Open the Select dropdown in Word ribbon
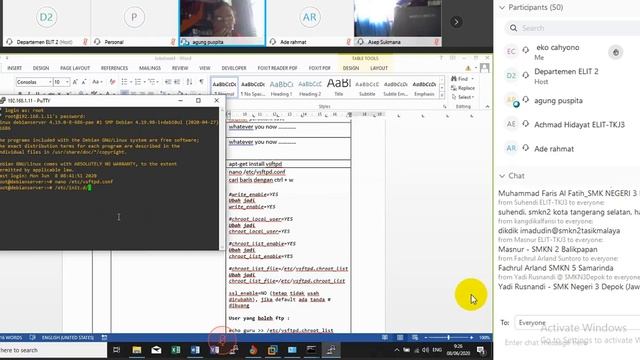The image size is (640, 360). click(x=463, y=97)
